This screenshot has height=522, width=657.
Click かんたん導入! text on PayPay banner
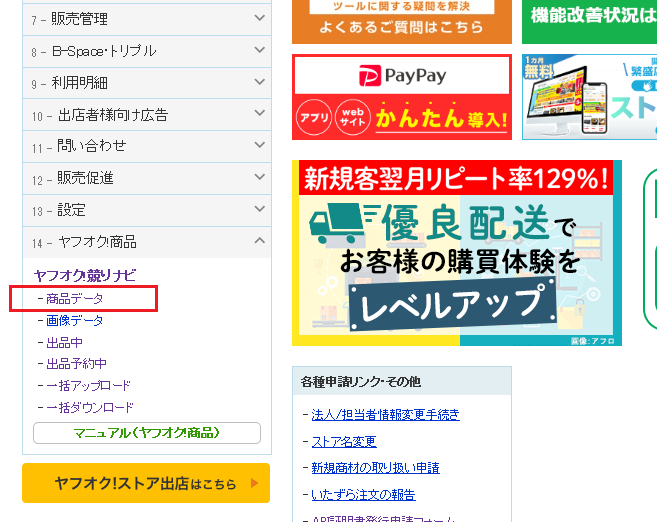pyautogui.click(x=442, y=118)
